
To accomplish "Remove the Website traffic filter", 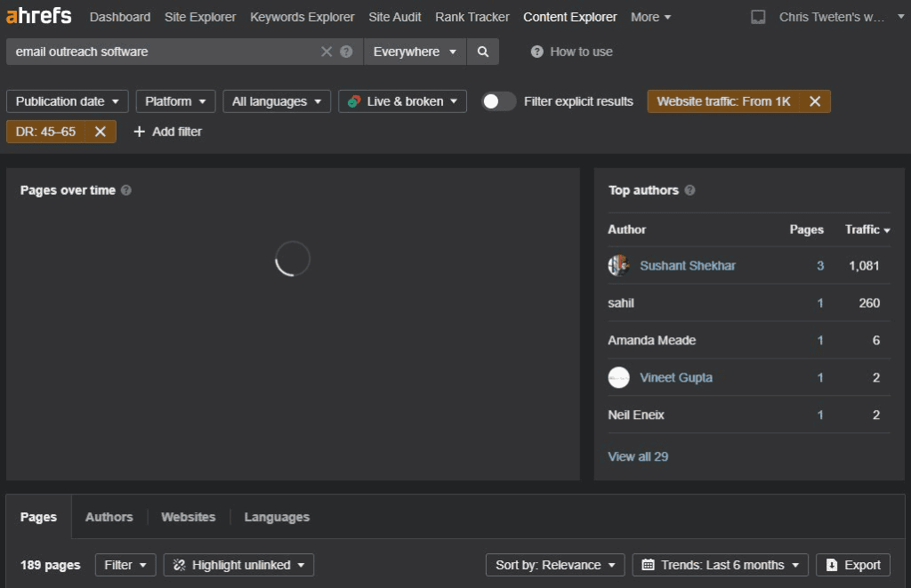I will (815, 101).
